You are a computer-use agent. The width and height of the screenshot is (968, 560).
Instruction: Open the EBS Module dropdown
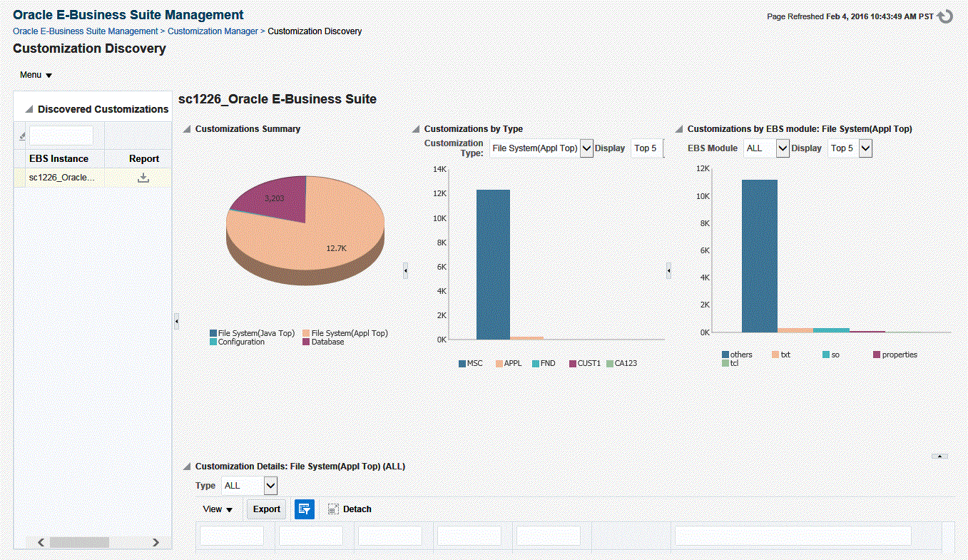pos(783,148)
